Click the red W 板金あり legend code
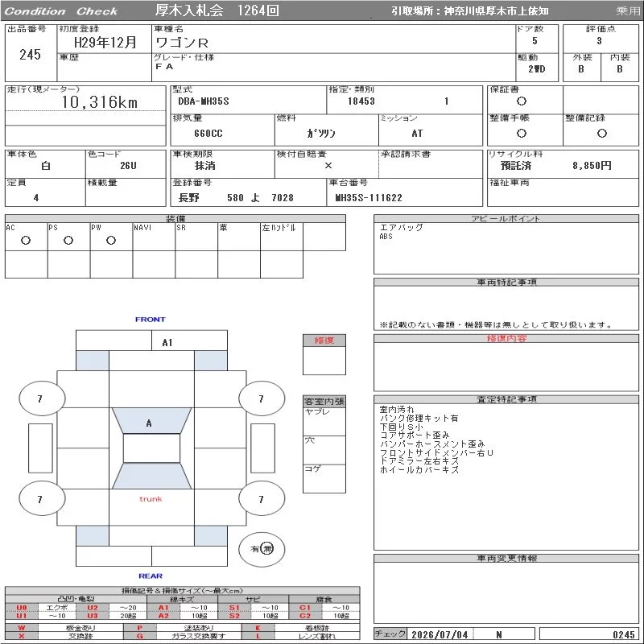The image size is (644, 644). pyautogui.click(x=22, y=628)
